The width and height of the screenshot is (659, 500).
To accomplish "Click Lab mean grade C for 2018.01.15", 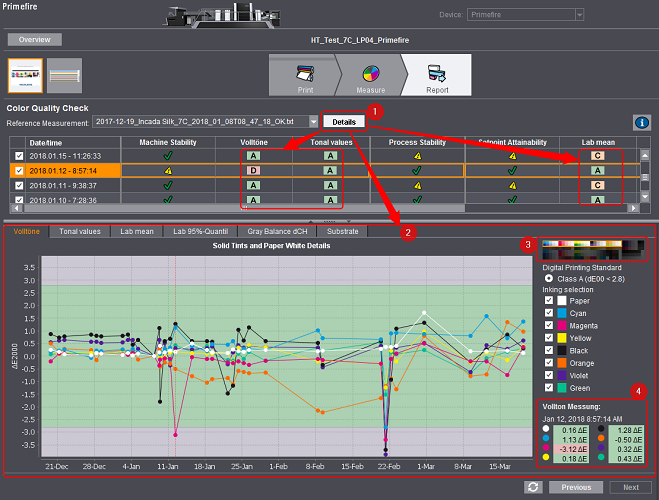I will (597, 156).
